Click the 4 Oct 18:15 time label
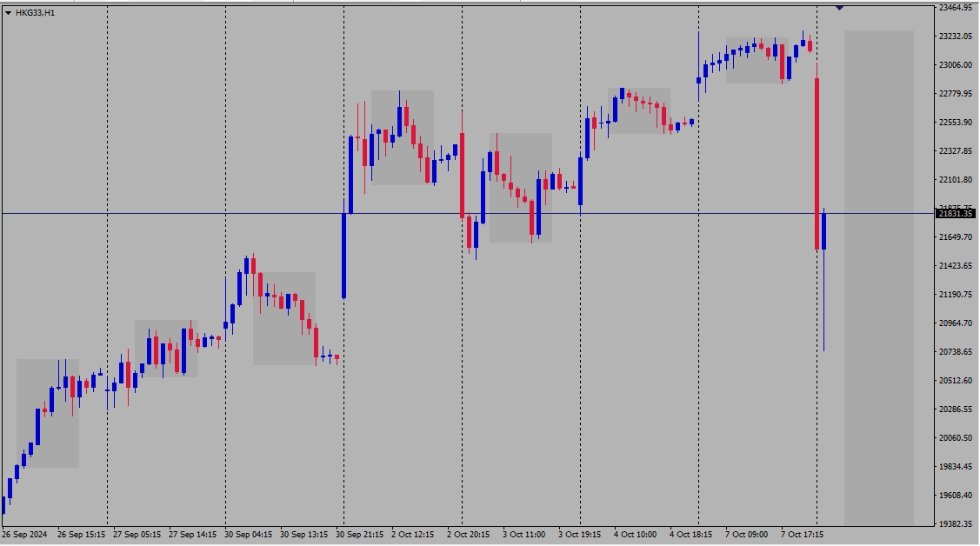980x546 pixels. point(690,534)
